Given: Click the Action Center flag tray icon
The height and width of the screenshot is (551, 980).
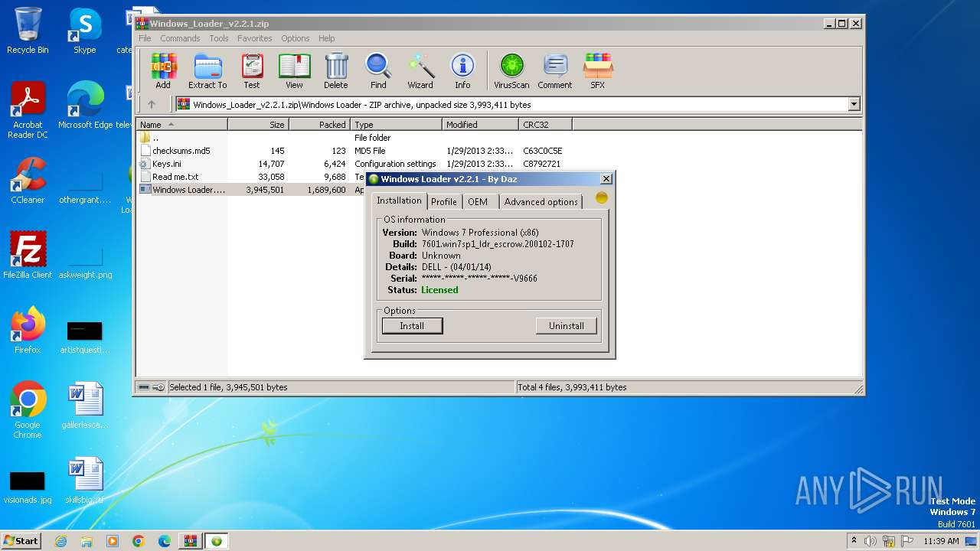Looking at the screenshot, I should (x=906, y=541).
